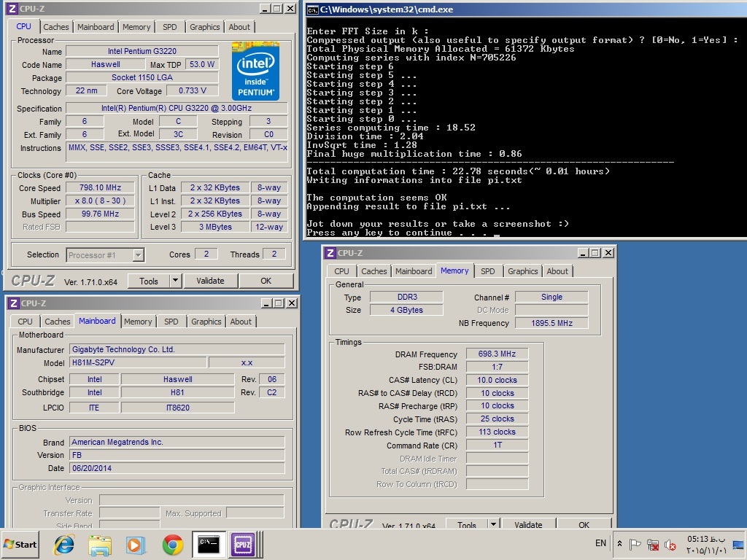Open Mainboard tab in the CPU window

click(96, 27)
